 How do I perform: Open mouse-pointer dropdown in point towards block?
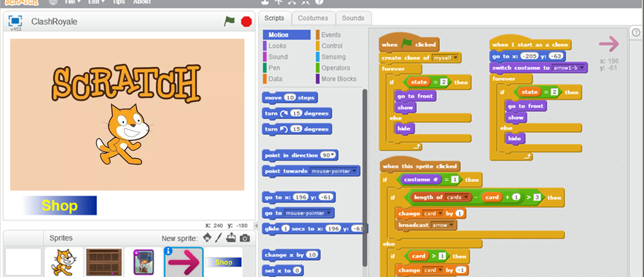point(333,171)
